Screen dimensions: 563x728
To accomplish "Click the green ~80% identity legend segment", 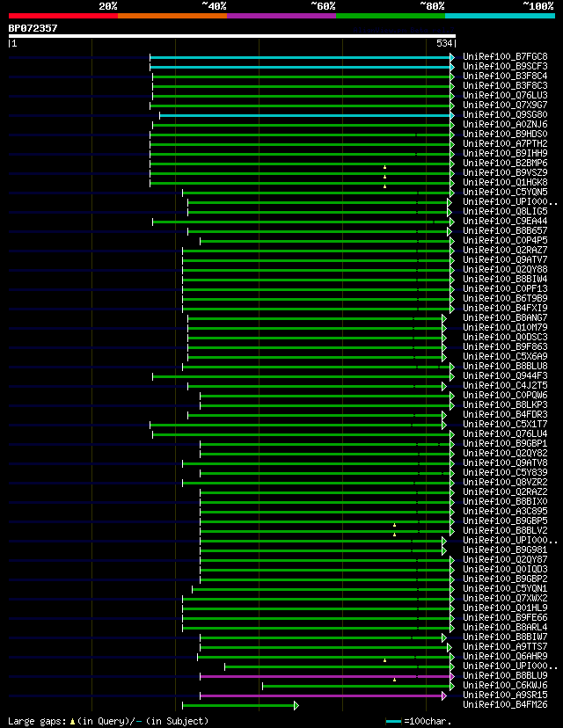I will click(x=391, y=16).
